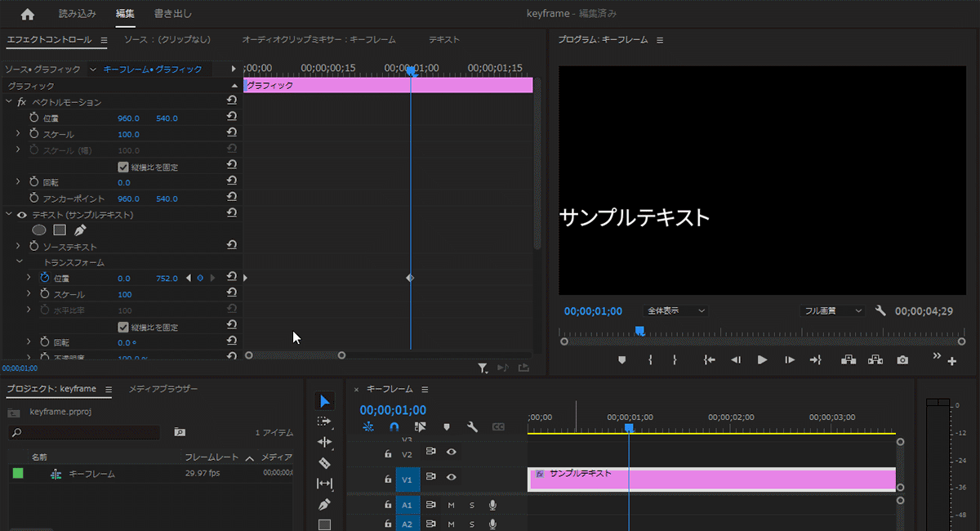Click the closed captions CC track button

click(498, 426)
